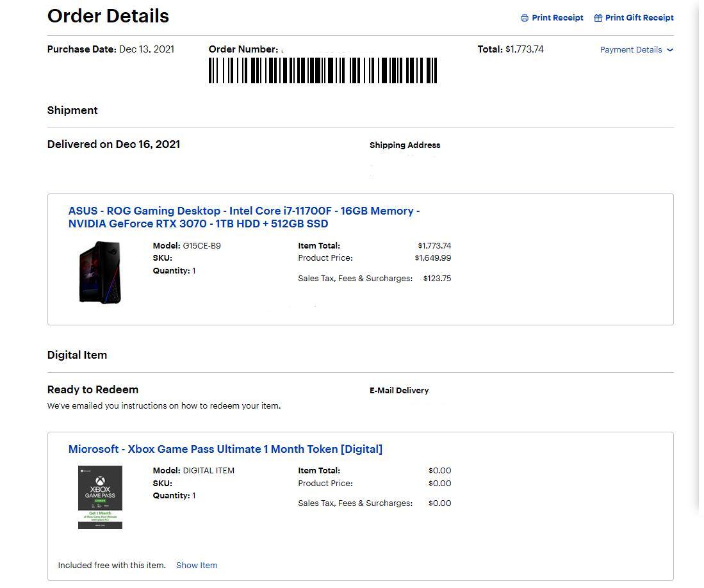Screen dimensions: 704x588
Task: Select the Print Gift Receipt option
Action: (x=639, y=18)
